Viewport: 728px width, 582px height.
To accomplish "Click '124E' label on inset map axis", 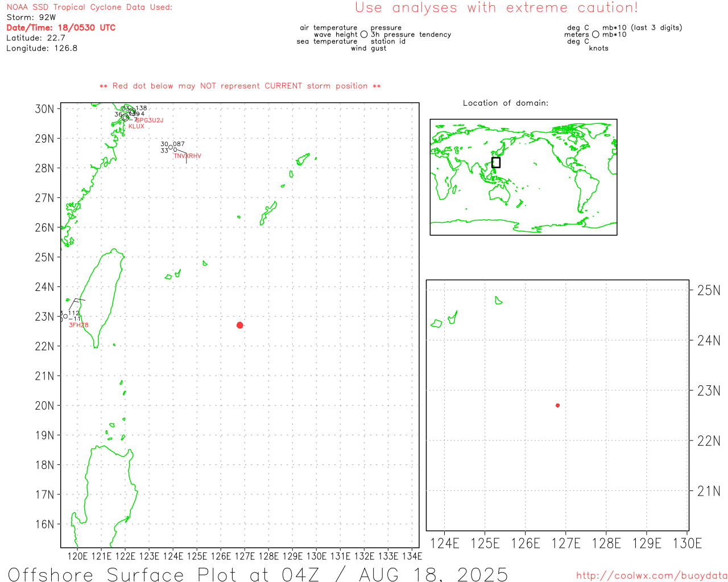I will pyautogui.click(x=445, y=543).
